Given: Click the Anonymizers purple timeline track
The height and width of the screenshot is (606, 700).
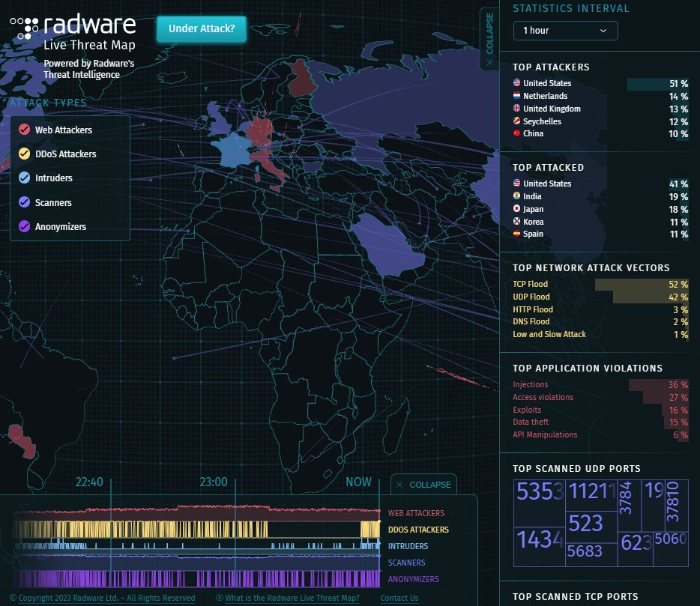Looking at the screenshot, I should (196, 579).
